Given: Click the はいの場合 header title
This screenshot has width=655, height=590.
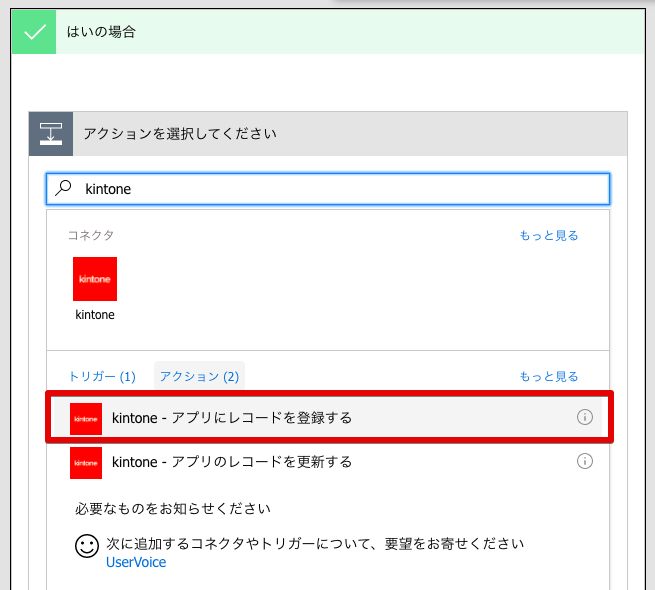Looking at the screenshot, I should 102,32.
